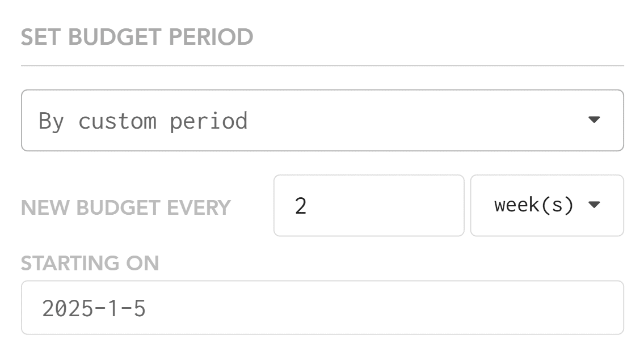Click the small arrow beside week(s)
The height and width of the screenshot is (361, 644).
[594, 205]
